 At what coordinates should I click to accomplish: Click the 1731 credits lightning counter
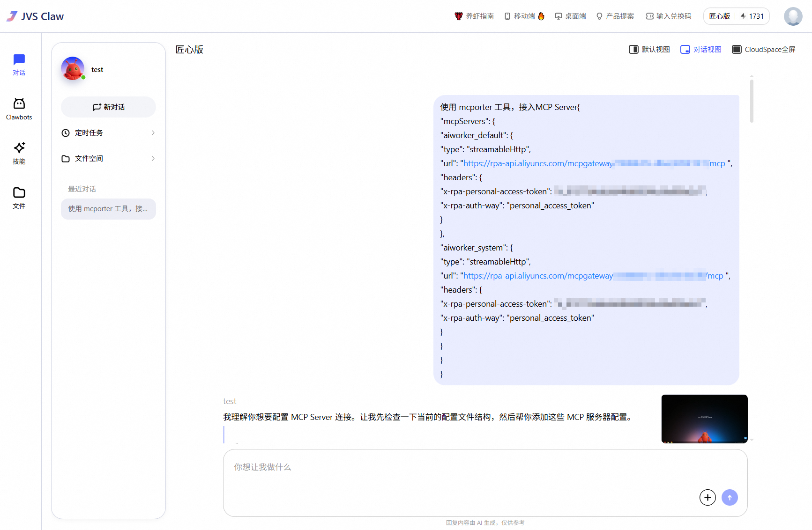pos(752,16)
